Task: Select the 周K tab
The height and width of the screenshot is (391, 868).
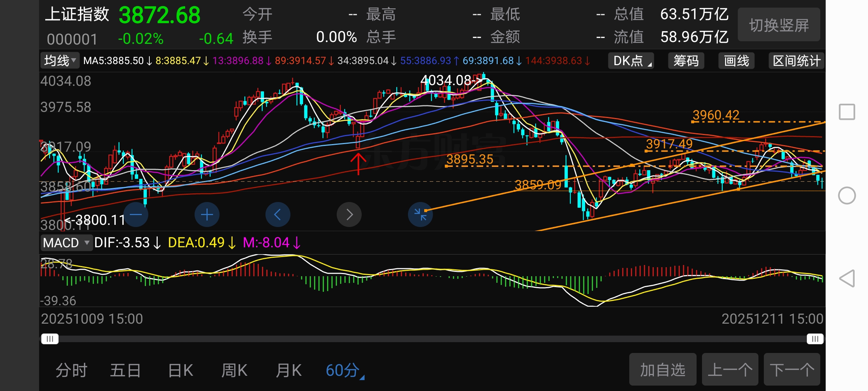Action: 234,370
